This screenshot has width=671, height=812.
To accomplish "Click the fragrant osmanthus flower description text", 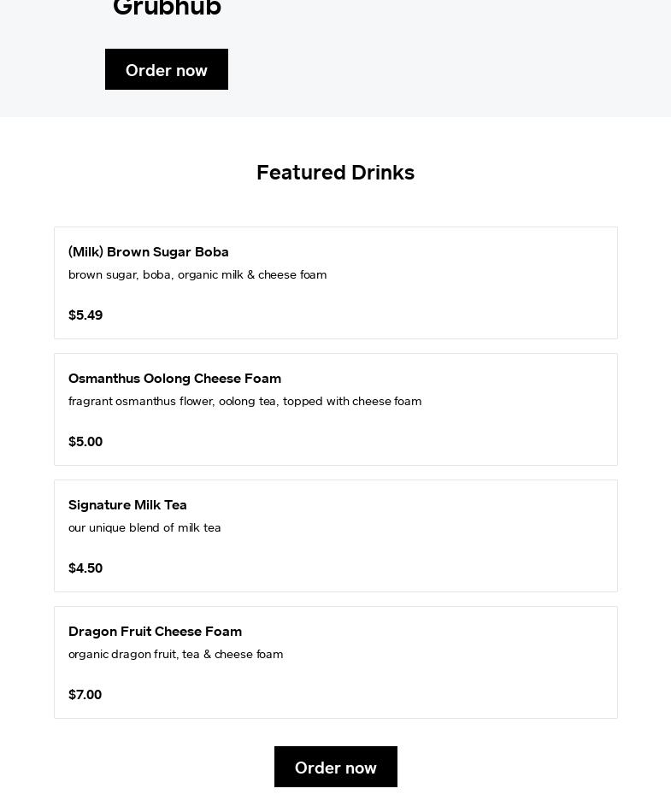I will coord(245,402).
